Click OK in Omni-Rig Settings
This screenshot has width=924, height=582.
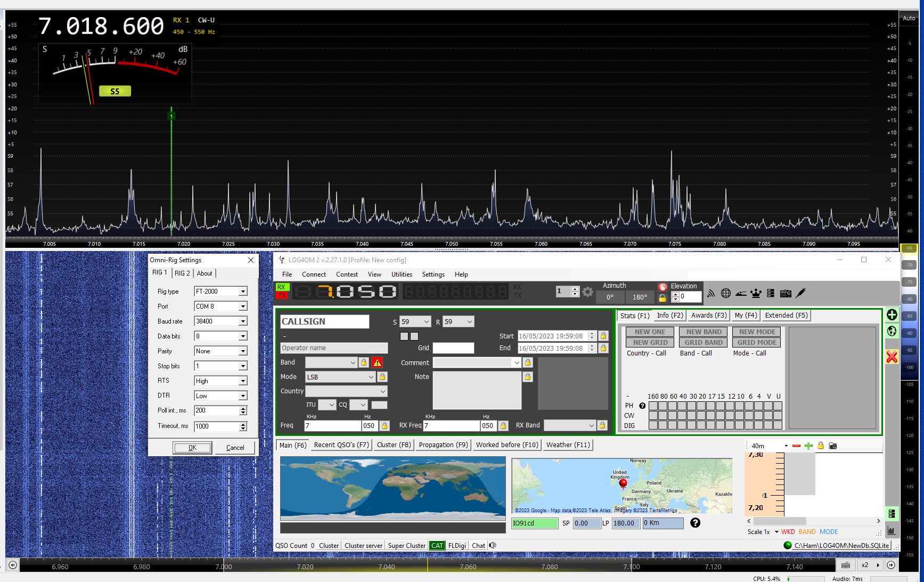(192, 448)
